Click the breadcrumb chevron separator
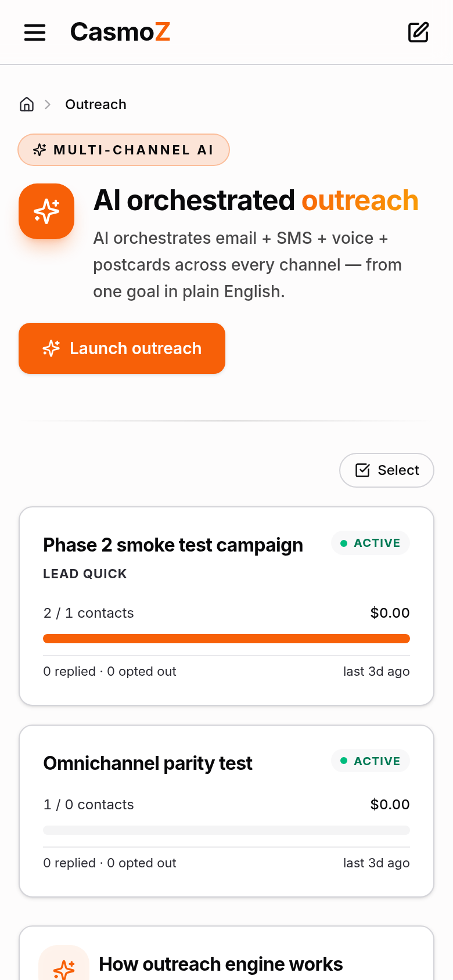 tap(48, 105)
